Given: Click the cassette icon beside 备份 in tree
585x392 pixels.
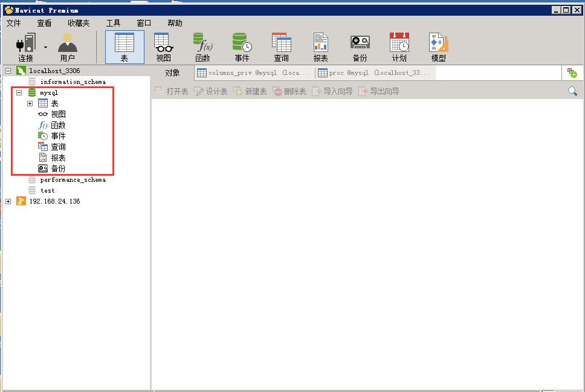Looking at the screenshot, I should coord(43,169).
